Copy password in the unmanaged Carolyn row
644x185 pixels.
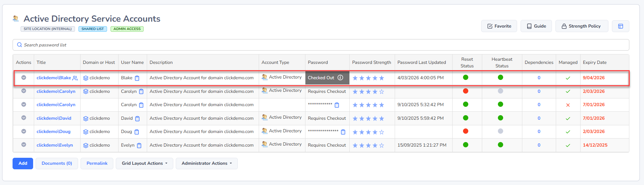click(337, 105)
